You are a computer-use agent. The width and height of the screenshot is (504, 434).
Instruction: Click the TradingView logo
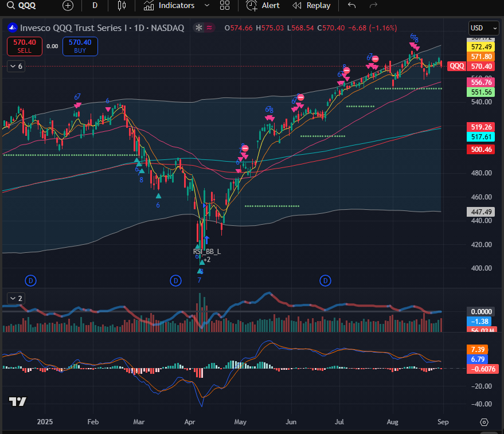click(17, 401)
